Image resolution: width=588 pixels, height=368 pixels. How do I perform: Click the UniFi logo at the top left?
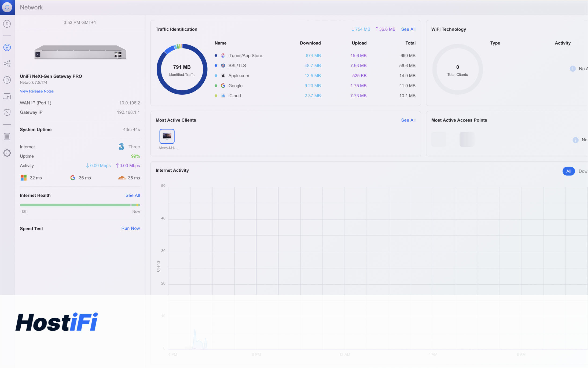coord(7,7)
